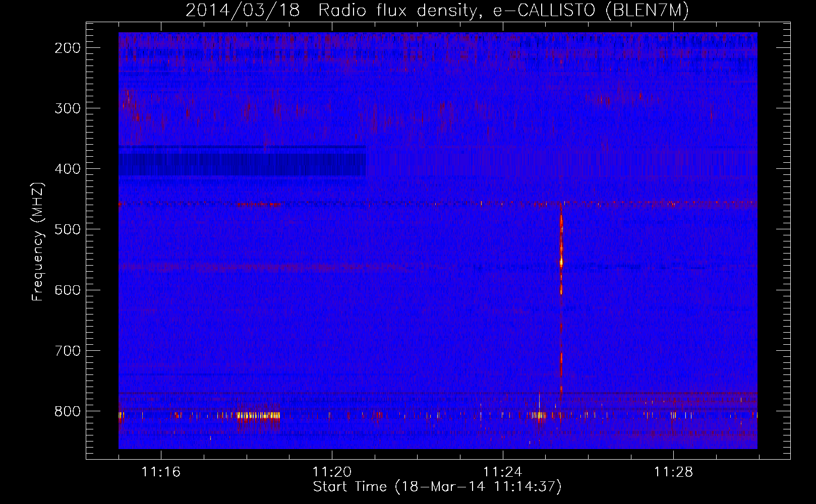Click the 200 frequency tick label
The width and height of the screenshot is (816, 504).
67,48
